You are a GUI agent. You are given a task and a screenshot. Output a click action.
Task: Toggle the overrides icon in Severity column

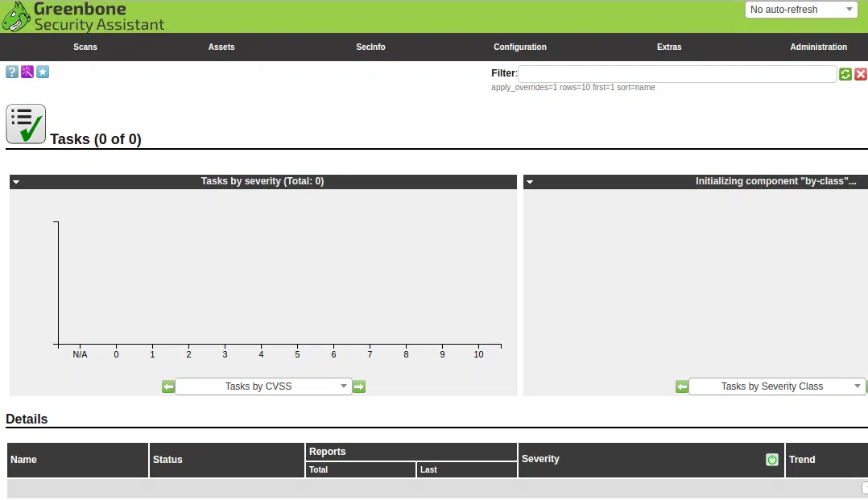pyautogui.click(x=771, y=459)
